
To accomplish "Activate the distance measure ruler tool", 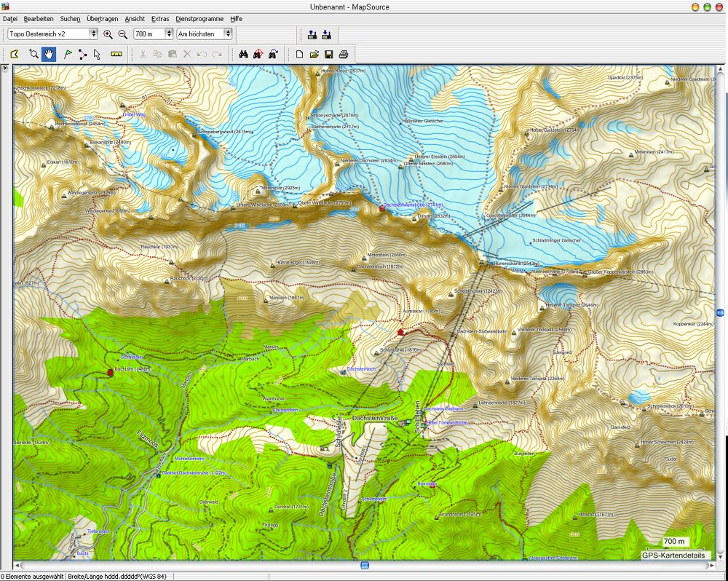I will tap(116, 54).
